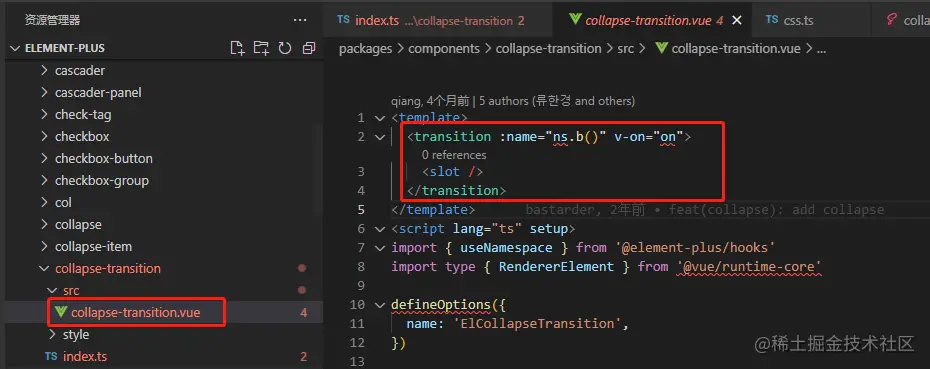The height and width of the screenshot is (369, 930).
Task: Collapse the ELEMENT-PLUS root section
Action: pos(65,48)
